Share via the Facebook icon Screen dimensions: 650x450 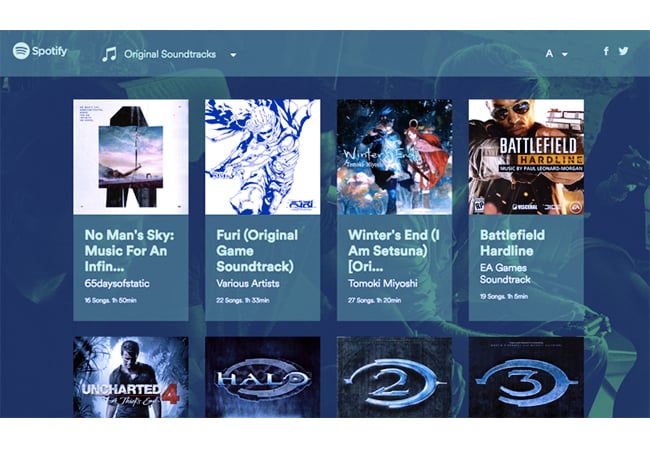[x=606, y=51]
